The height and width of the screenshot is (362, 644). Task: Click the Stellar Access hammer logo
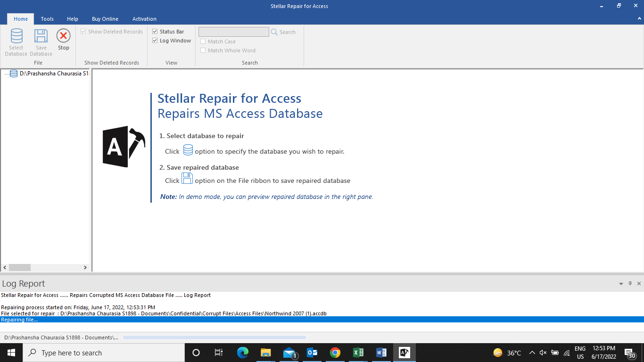coord(124,147)
